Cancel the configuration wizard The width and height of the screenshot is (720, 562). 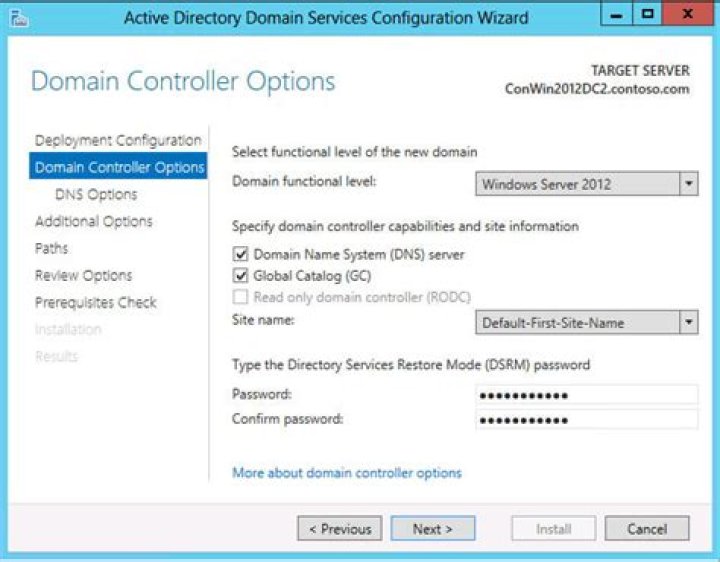pos(647,529)
